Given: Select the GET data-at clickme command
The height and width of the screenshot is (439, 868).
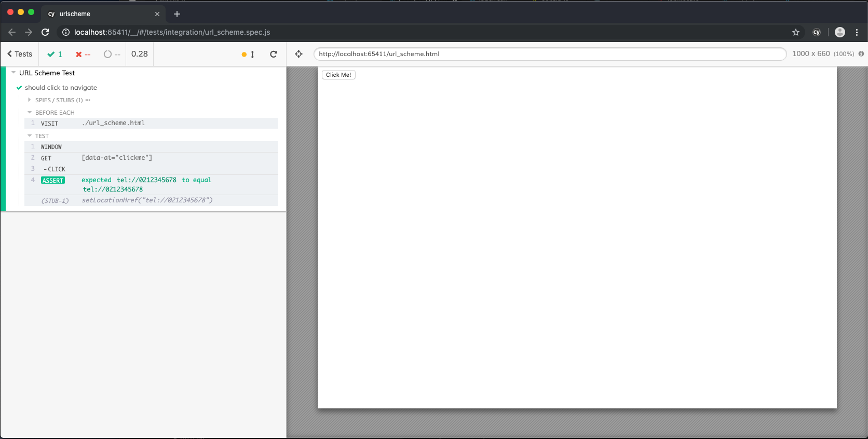Looking at the screenshot, I should point(151,158).
